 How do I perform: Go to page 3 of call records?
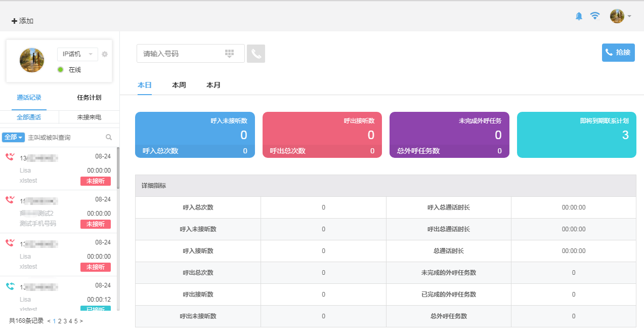(65, 321)
